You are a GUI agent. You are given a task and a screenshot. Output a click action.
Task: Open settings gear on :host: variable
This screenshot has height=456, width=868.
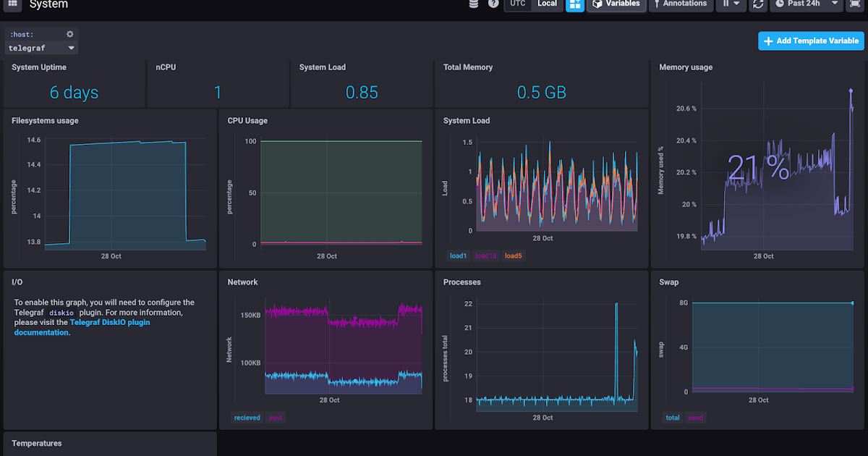[x=69, y=33]
